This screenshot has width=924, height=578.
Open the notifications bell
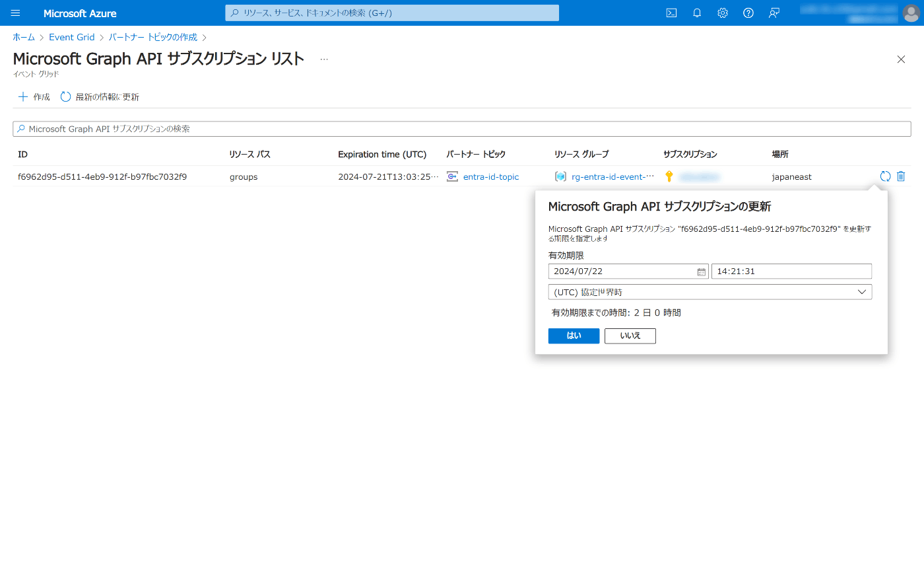point(697,13)
